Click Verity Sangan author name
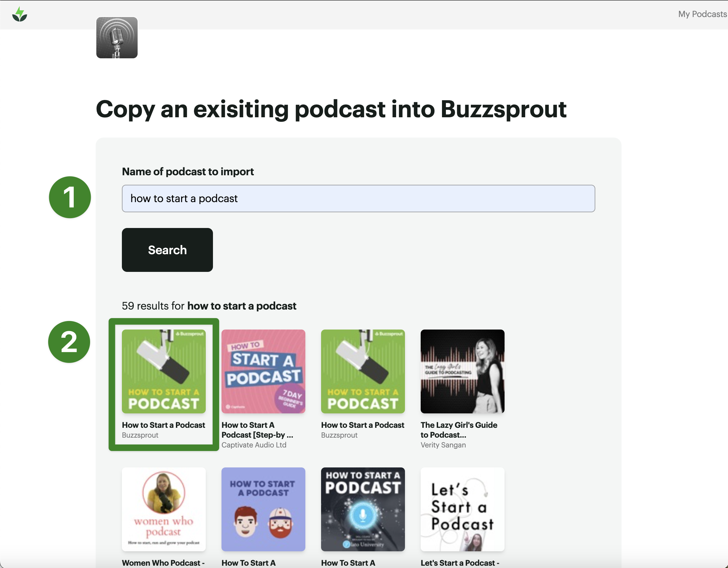The width and height of the screenshot is (728, 568). point(443,445)
